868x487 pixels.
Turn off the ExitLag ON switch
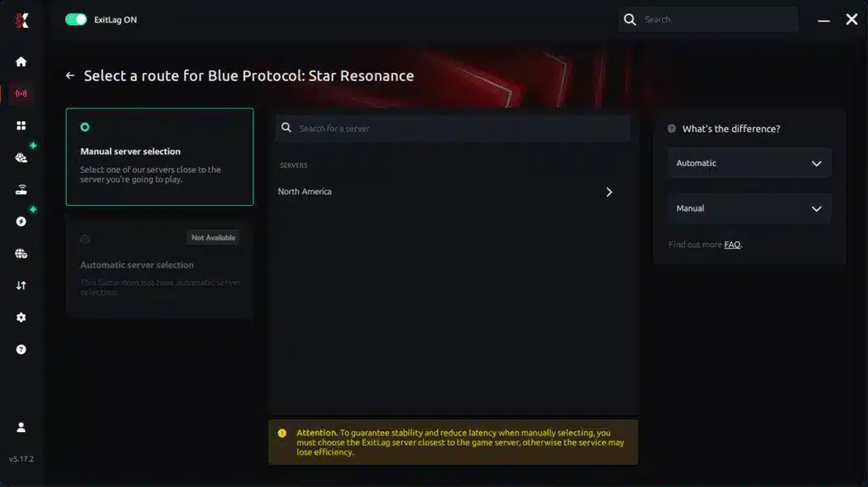[75, 19]
